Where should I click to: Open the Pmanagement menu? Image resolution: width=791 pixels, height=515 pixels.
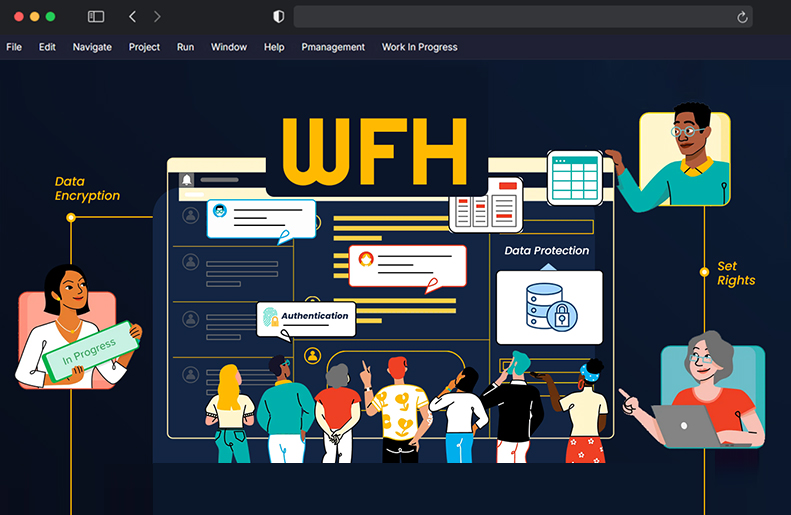(x=333, y=47)
